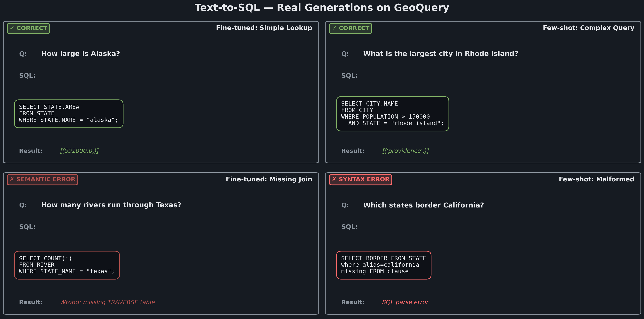The height and width of the screenshot is (319, 644).
Task: Click the CORRECT badge on Simple Lookup panel
Action: point(28,28)
